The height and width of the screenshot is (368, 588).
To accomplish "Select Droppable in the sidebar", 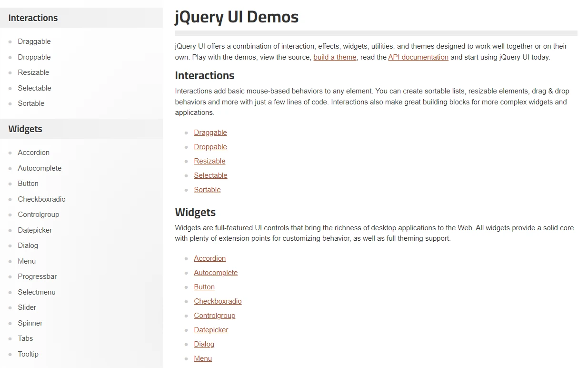I will 34,57.
